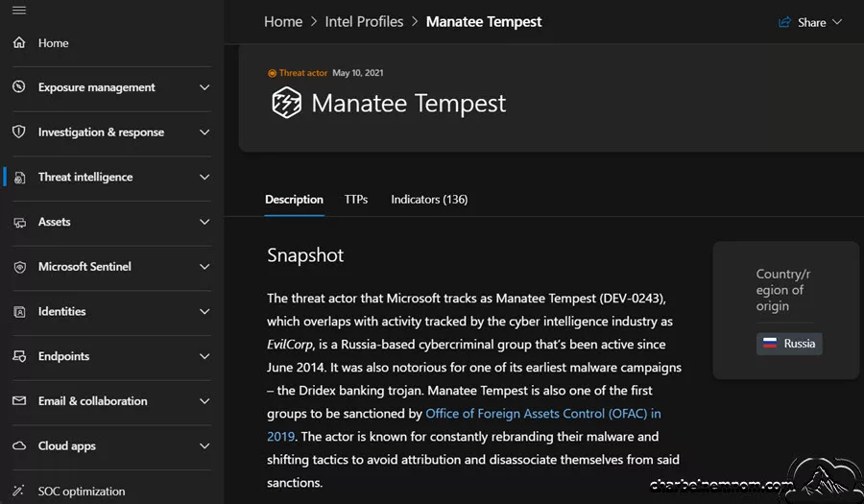Image resolution: width=864 pixels, height=504 pixels.
Task: Click the Manatee Tempest breadcrumb
Action: (484, 21)
